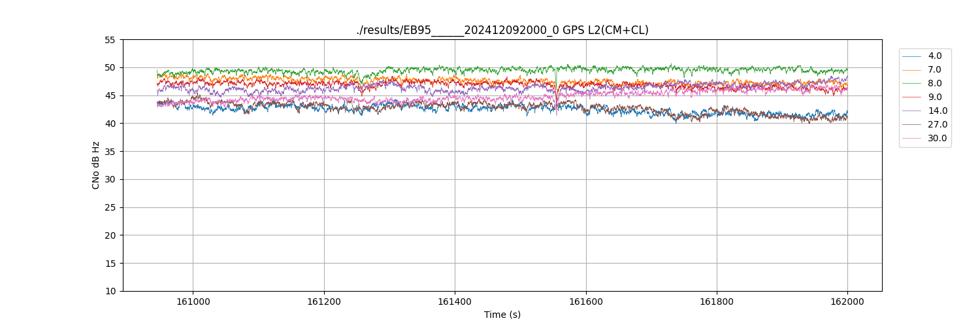This screenshot has width=980, height=327.
Task: Select the 8.0 legend label
Action: 934,84
